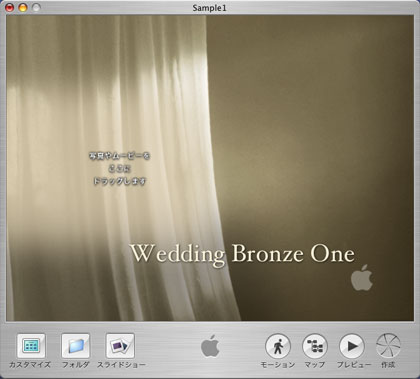Start プレビュー (Preview) playback

[x=352, y=346]
